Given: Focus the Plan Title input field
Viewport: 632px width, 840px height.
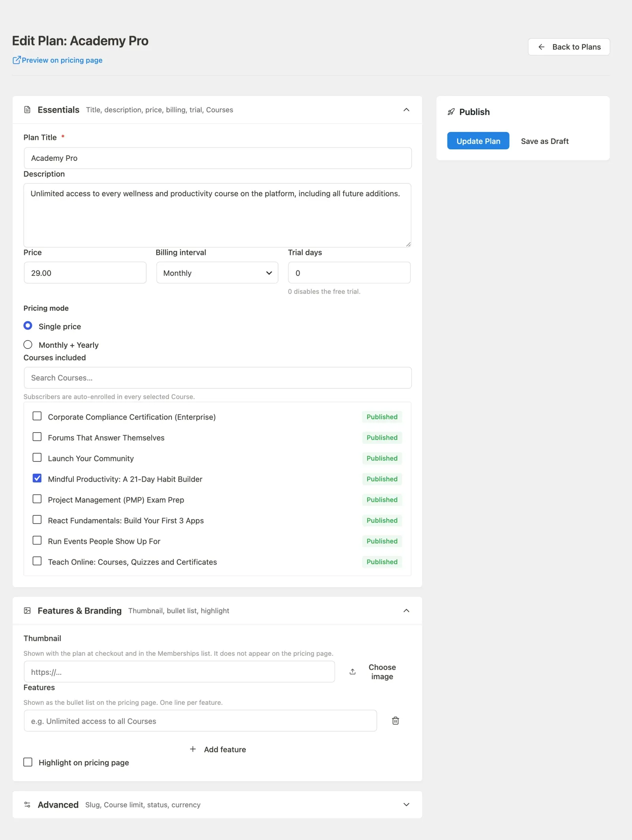Looking at the screenshot, I should 218,158.
